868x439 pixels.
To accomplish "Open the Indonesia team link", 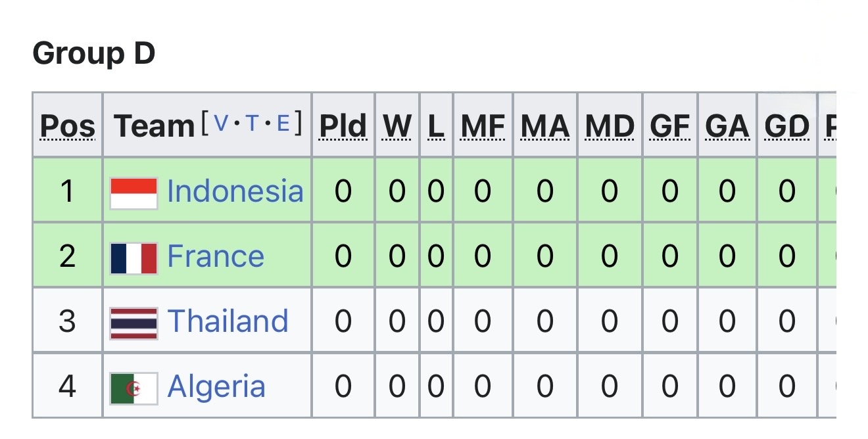I will (x=235, y=191).
